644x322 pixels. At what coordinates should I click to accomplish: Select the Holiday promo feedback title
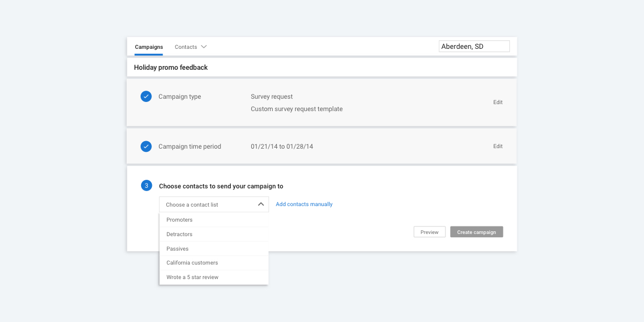point(171,68)
